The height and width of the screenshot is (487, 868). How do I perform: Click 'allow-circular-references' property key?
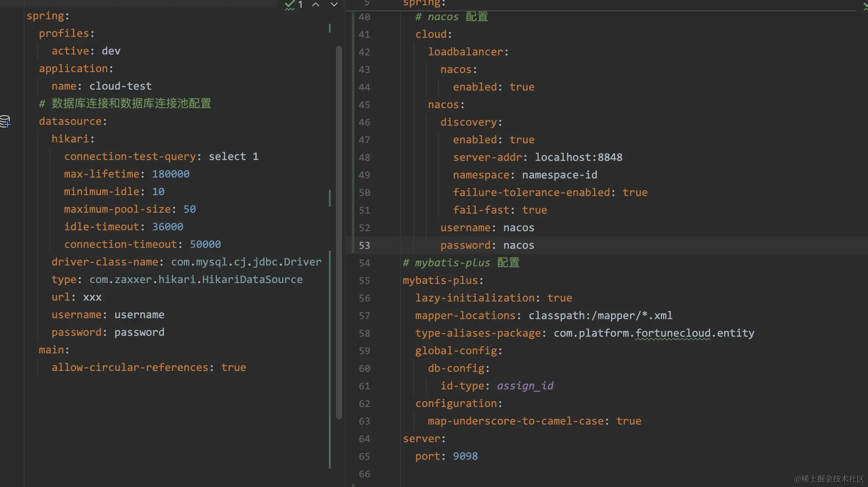(130, 367)
